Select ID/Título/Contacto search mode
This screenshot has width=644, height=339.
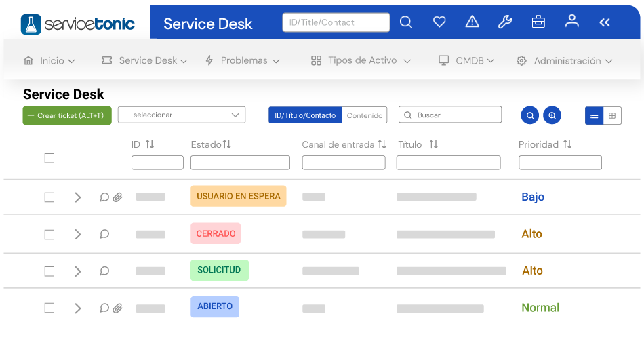coord(305,115)
